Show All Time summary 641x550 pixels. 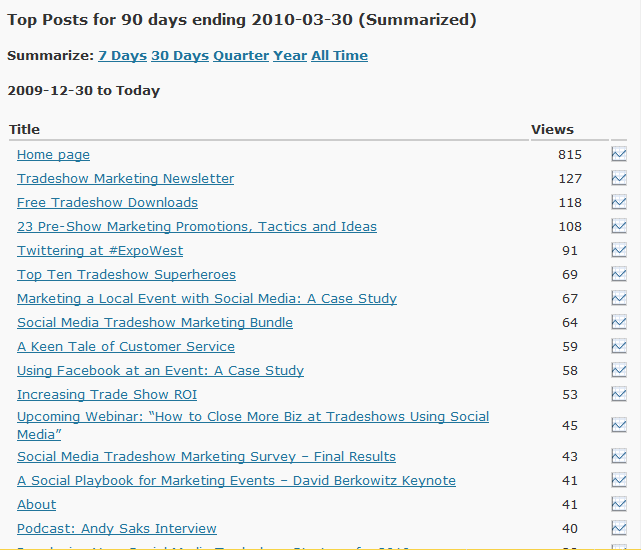click(x=340, y=55)
